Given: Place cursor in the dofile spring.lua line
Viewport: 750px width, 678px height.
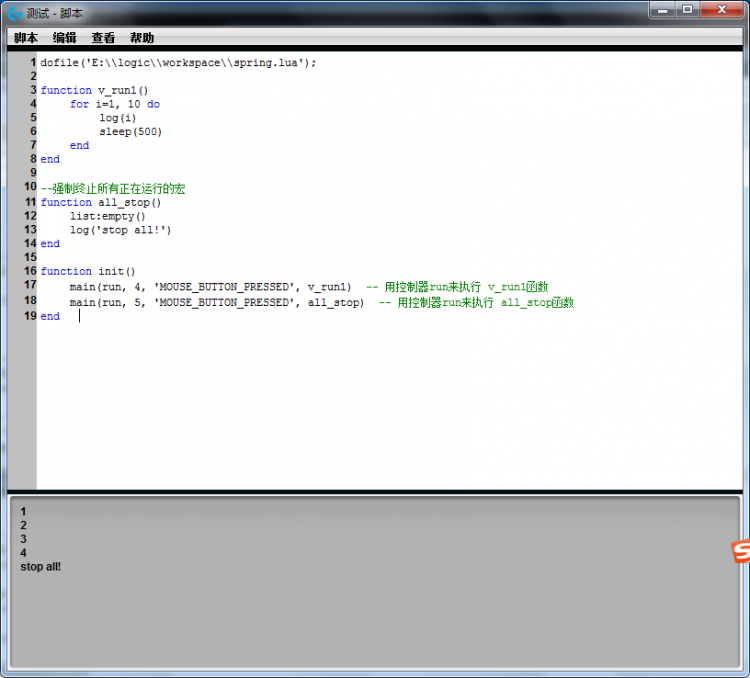Looking at the screenshot, I should coord(178,62).
